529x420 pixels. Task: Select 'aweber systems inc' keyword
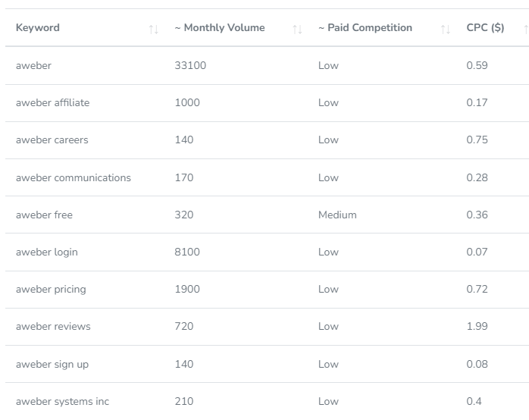(x=62, y=402)
